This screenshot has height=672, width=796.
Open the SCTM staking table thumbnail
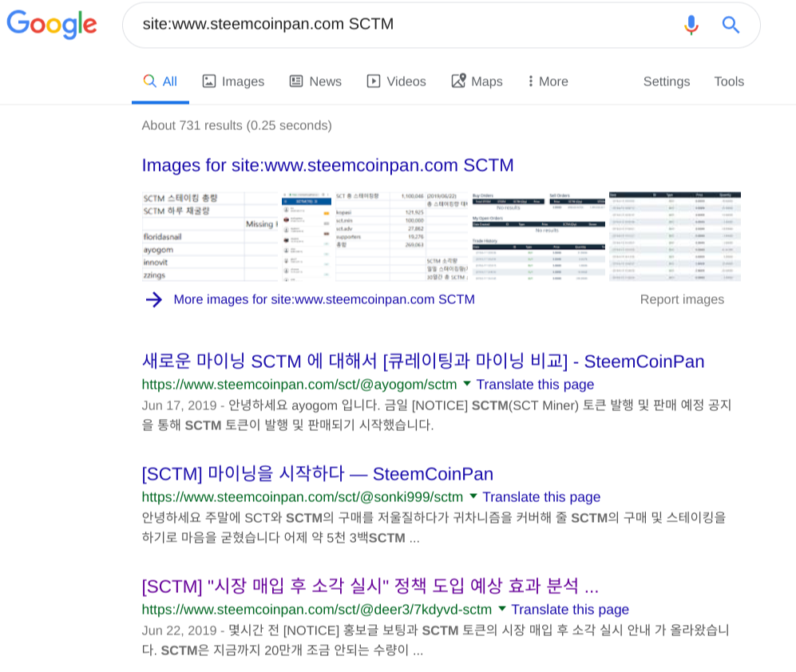(211, 236)
